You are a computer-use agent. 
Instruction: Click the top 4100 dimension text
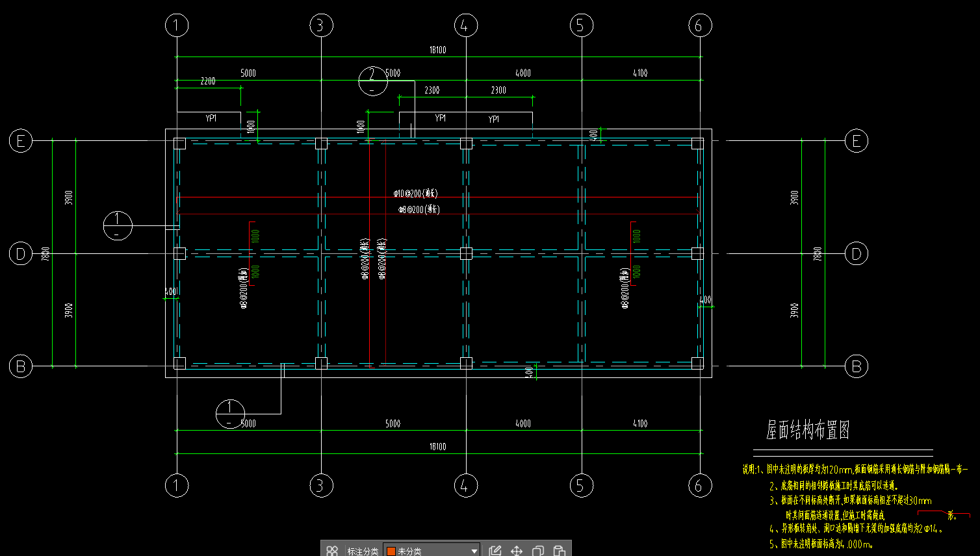click(640, 73)
